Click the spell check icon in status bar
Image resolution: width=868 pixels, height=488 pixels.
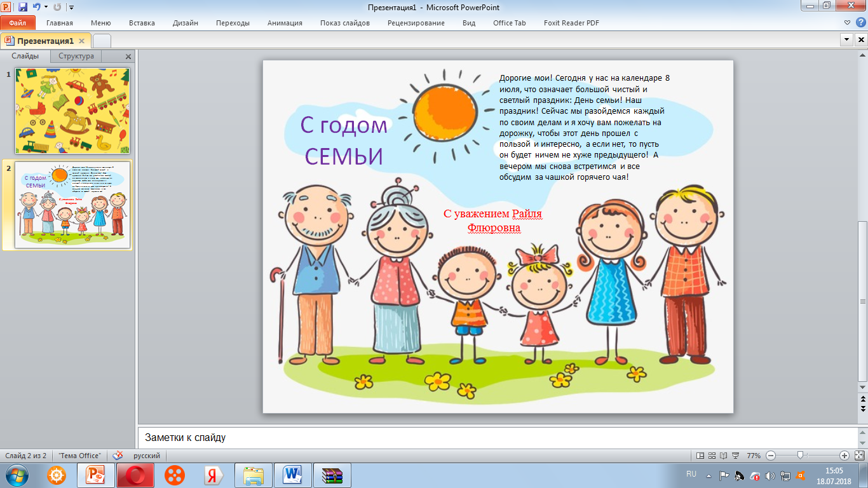coord(117,456)
